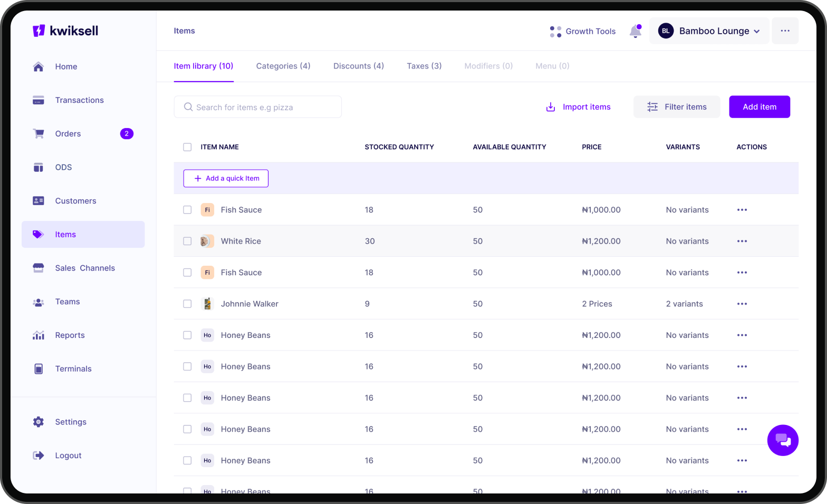This screenshot has width=827, height=504.
Task: Open the live chat bubble
Action: point(782,440)
